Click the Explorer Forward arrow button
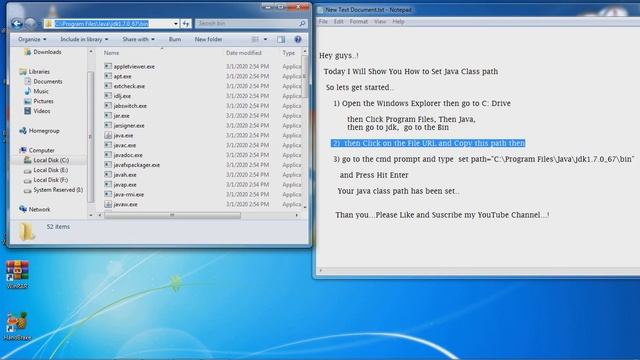Screen dimensions: 640x360 31,24
